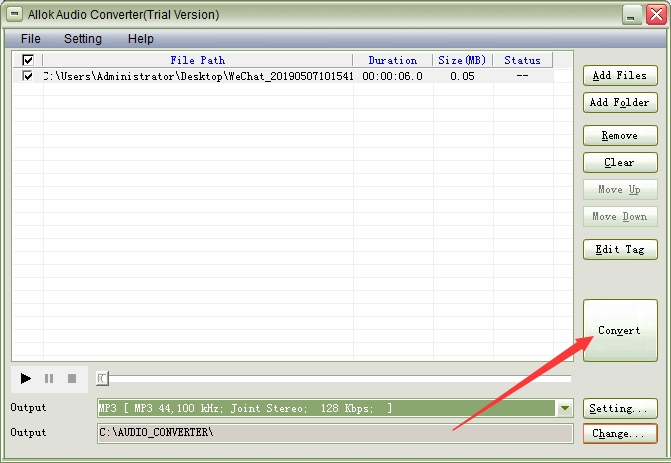This screenshot has width=671, height=463.
Task: Open the Help menu
Action: (x=141, y=39)
